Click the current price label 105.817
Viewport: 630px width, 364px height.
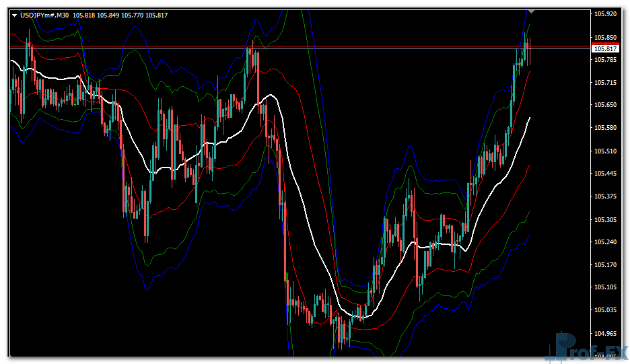(606, 49)
